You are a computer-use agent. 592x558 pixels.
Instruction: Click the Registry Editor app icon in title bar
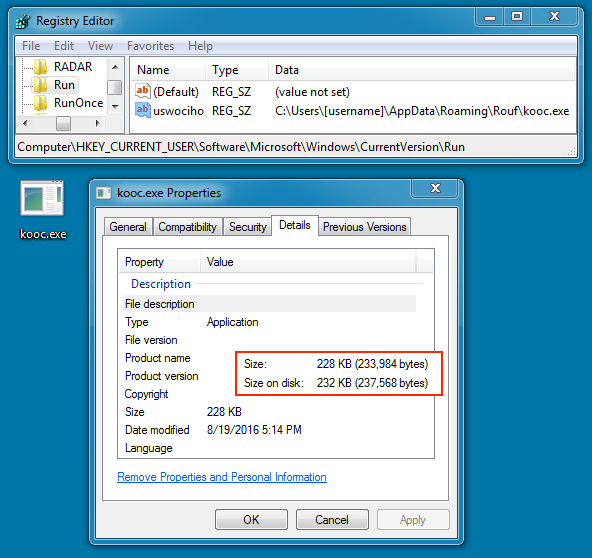tap(23, 21)
